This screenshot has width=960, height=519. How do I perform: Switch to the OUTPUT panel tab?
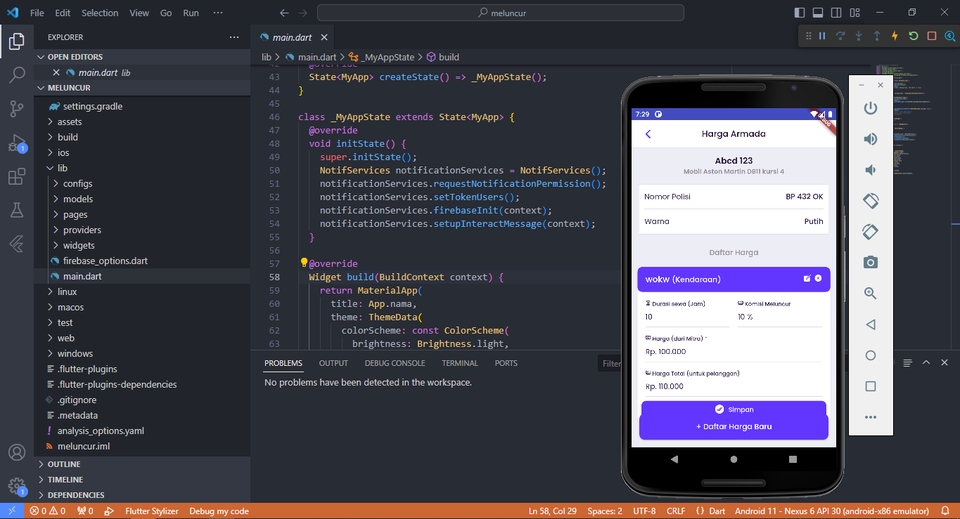[333, 363]
